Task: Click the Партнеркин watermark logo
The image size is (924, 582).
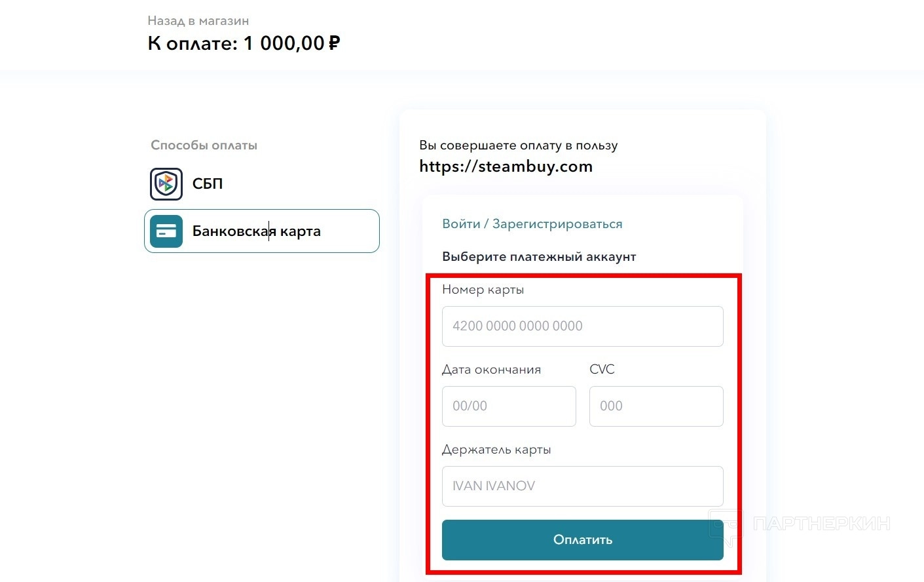Action: coord(799,524)
